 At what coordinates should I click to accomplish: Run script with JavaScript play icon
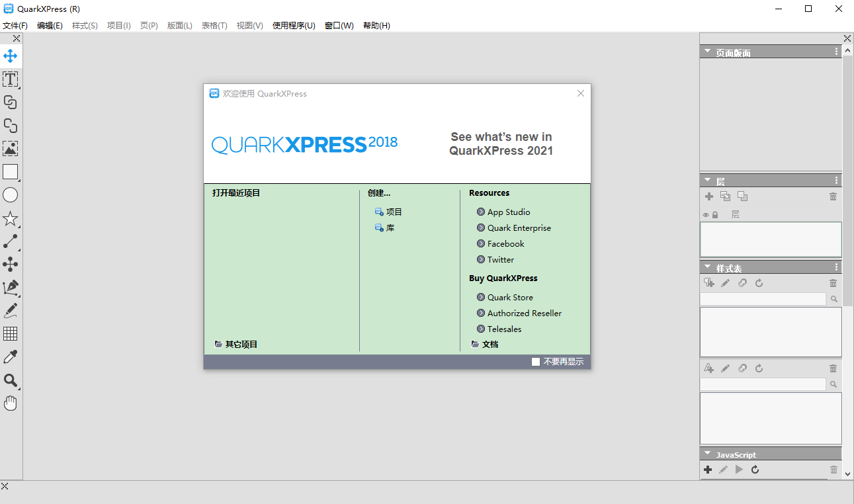(739, 470)
